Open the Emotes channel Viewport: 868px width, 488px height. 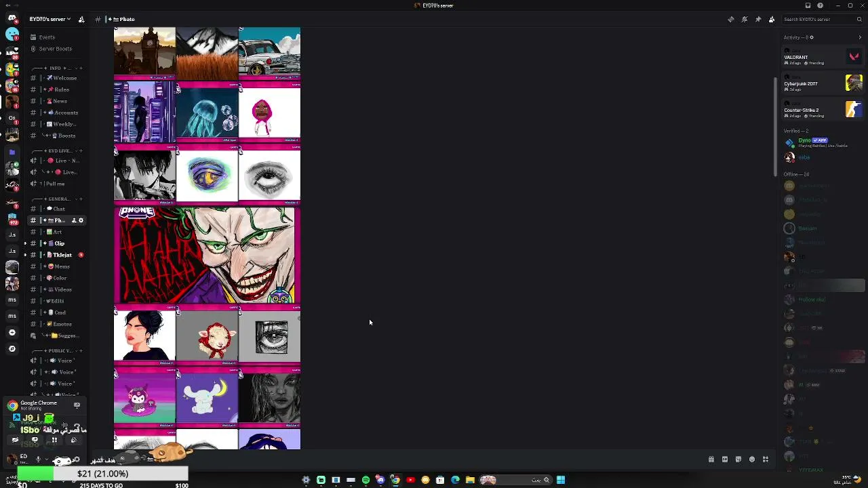point(57,324)
